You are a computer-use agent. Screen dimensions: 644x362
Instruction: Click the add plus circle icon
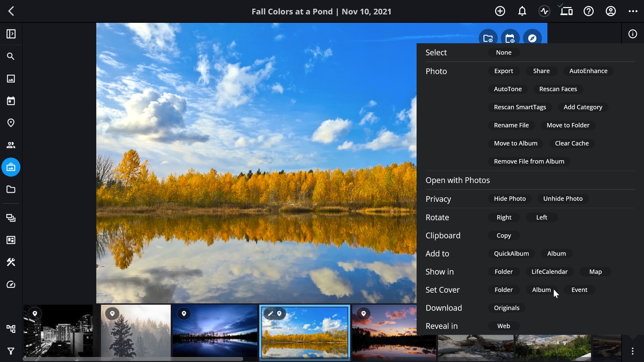500,11
